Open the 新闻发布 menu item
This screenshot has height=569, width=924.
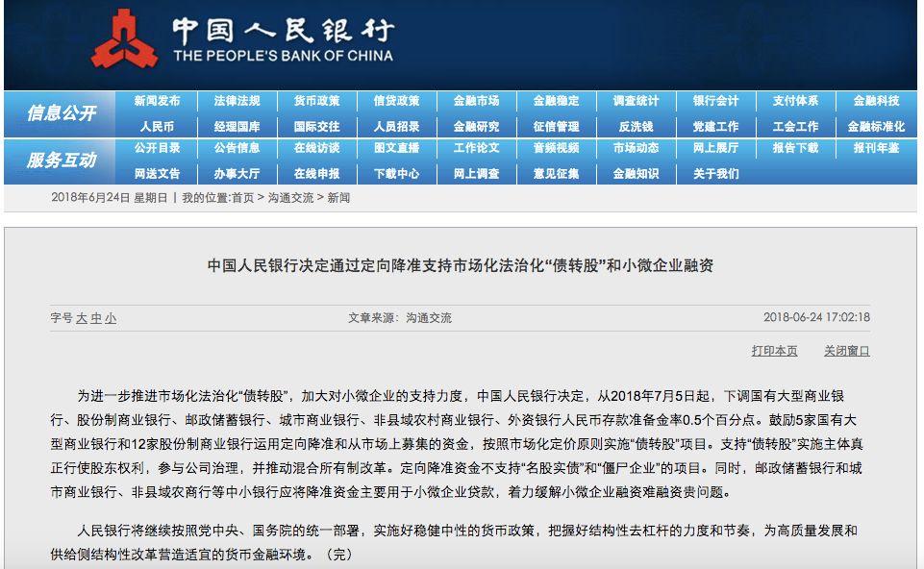157,101
